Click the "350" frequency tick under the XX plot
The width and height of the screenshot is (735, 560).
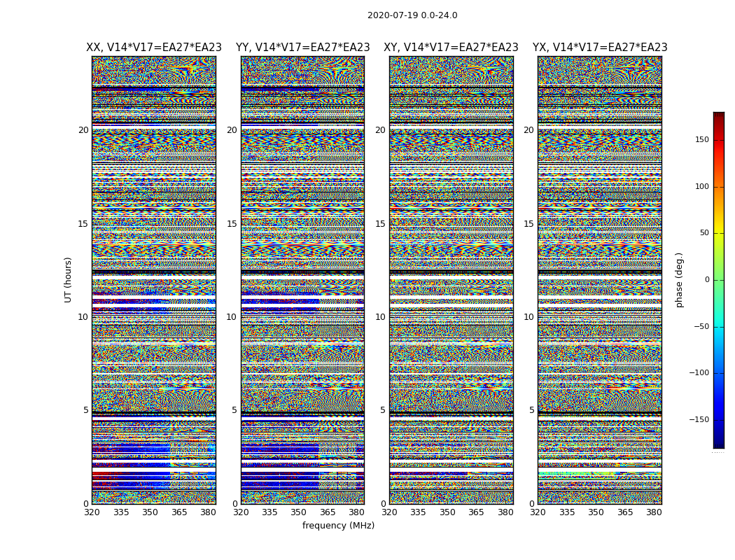point(150,512)
